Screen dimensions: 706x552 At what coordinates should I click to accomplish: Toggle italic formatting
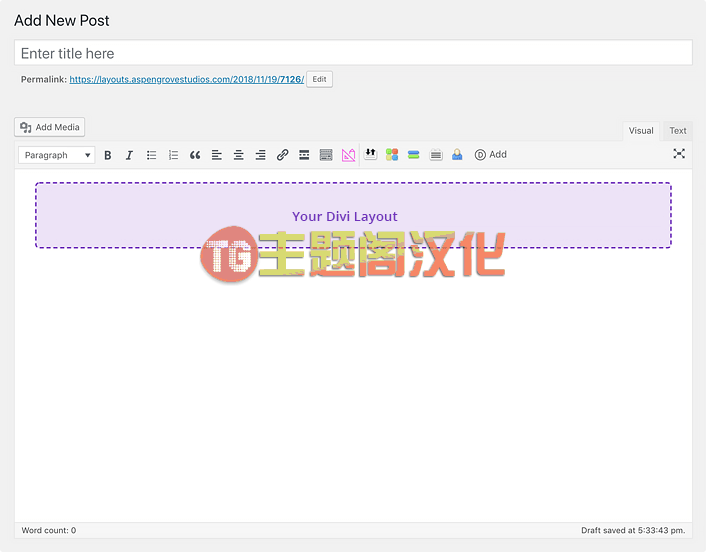tap(129, 155)
